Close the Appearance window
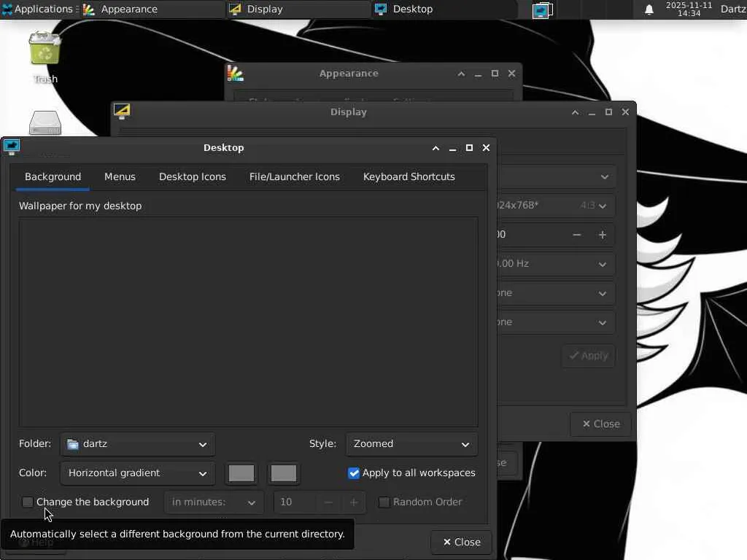The image size is (747, 560). coord(511,74)
